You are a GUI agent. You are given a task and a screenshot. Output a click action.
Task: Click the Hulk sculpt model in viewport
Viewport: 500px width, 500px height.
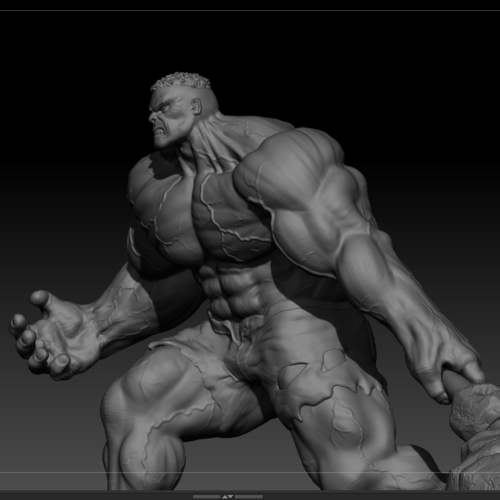253,281
